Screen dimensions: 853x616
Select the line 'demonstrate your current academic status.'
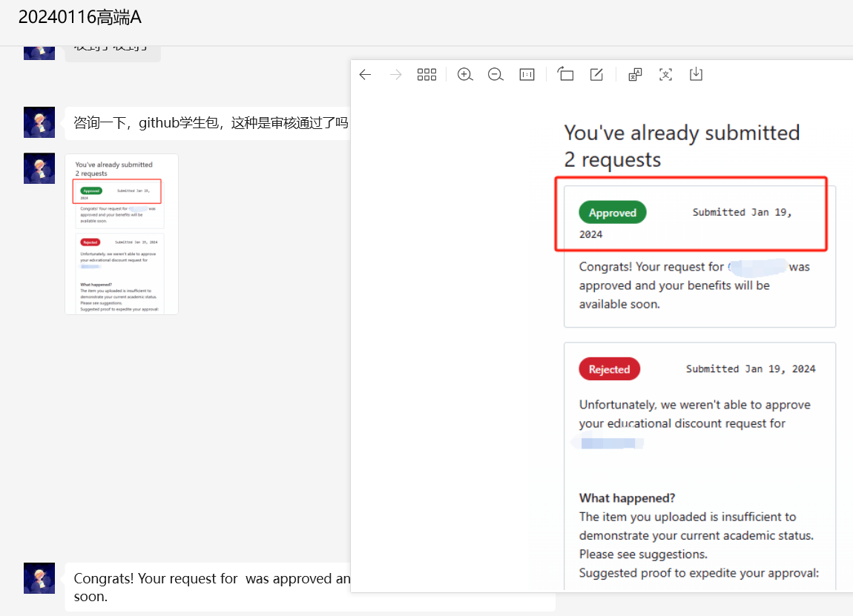(x=696, y=535)
